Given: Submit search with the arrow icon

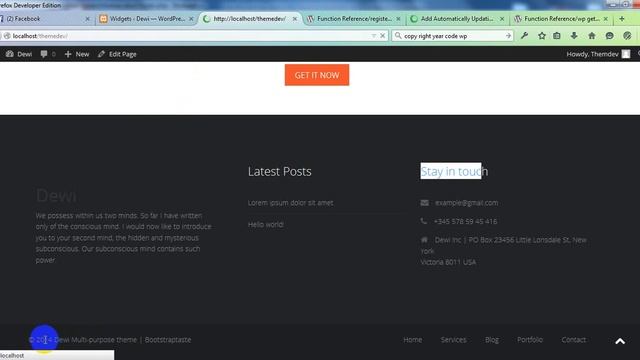Looking at the screenshot, I should [x=508, y=36].
